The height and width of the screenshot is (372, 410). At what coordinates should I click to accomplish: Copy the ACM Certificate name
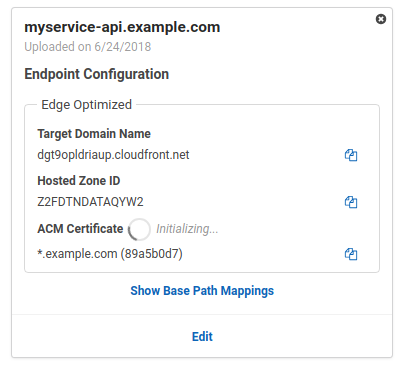[x=351, y=254]
